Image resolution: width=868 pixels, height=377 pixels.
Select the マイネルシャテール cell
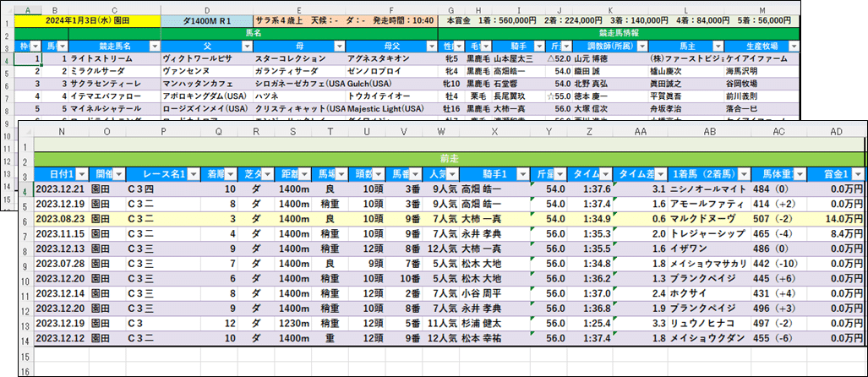tap(115, 108)
